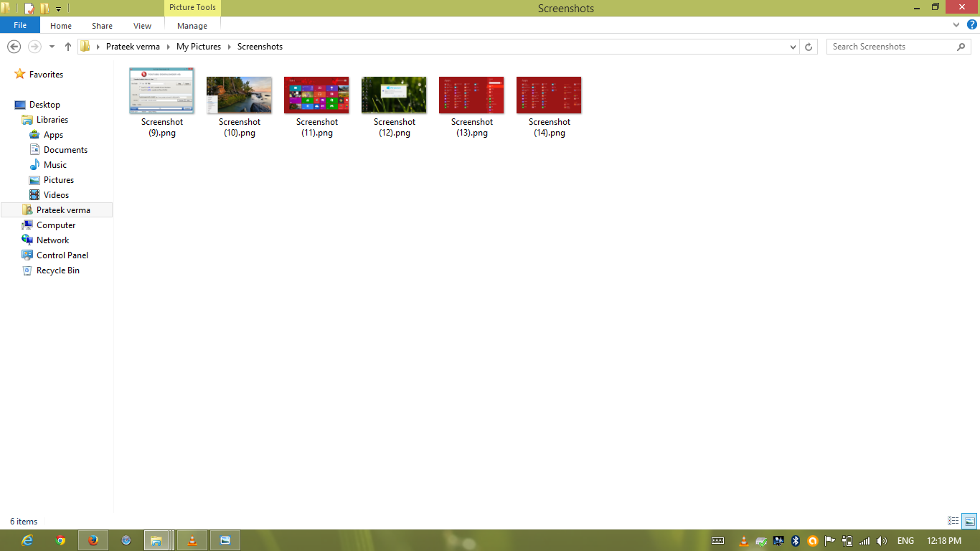
Task: Select Prateek verma in the navigation pane
Action: (x=57, y=210)
